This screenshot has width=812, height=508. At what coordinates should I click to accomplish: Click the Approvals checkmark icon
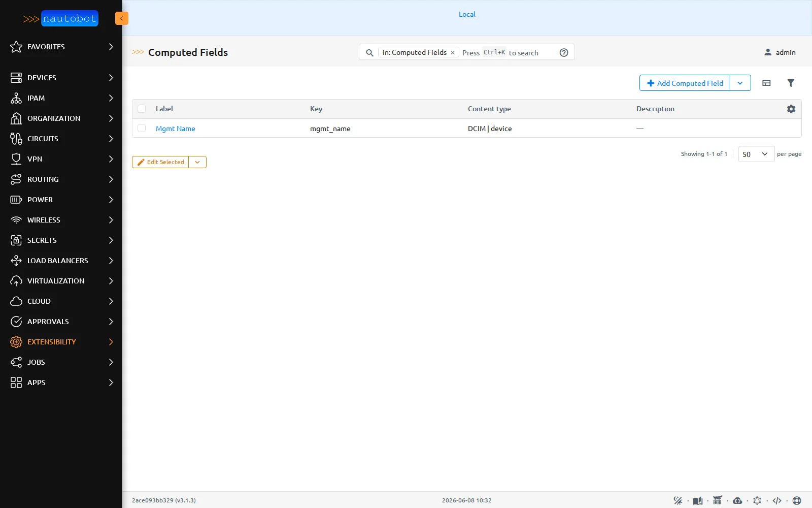pyautogui.click(x=16, y=322)
